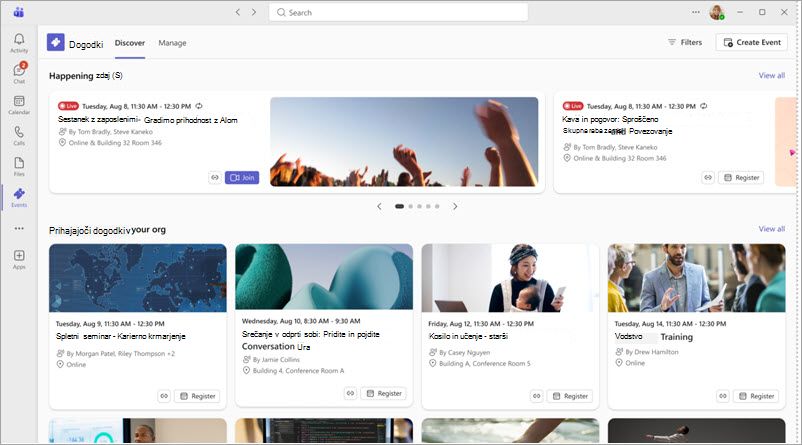The height and width of the screenshot is (445, 802).
Task: Switch to the Discover tab
Action: pos(129,43)
